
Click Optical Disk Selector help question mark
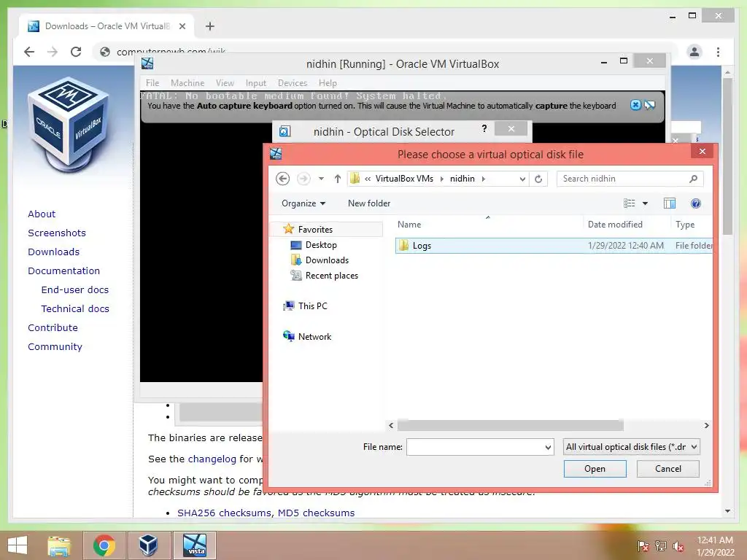[484, 128]
